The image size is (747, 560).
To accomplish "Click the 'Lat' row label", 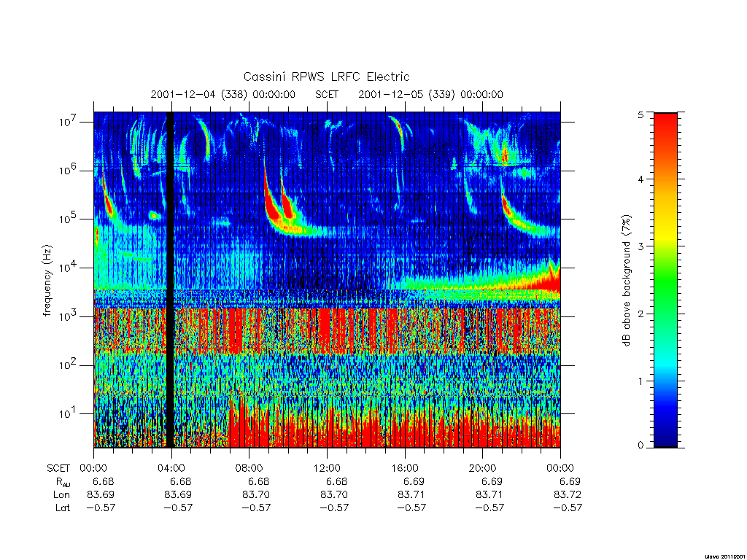I will (63, 507).
